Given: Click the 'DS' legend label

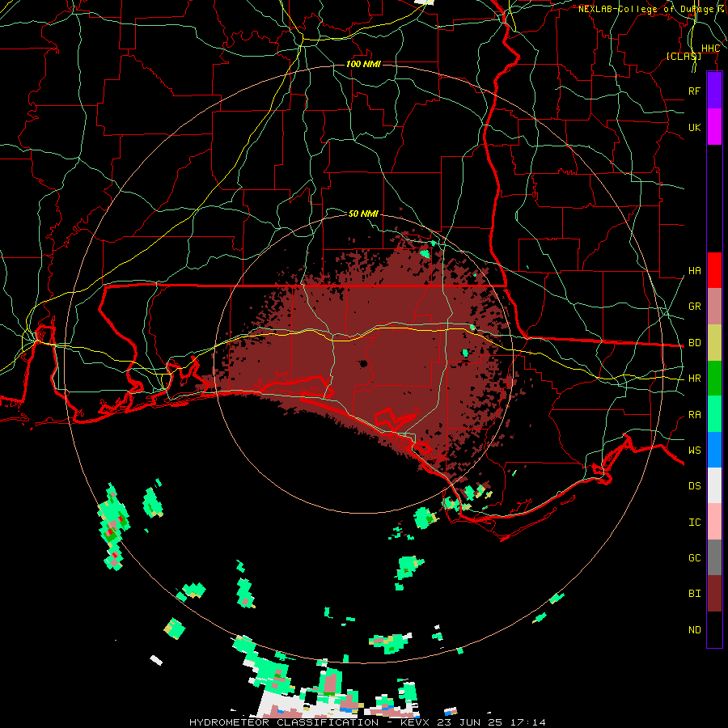Looking at the screenshot, I should (694, 486).
